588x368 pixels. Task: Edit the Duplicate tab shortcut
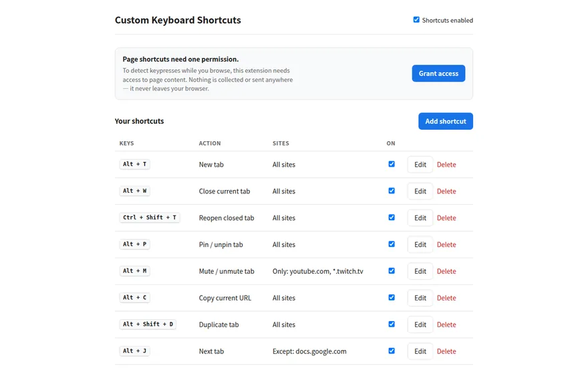coord(420,325)
